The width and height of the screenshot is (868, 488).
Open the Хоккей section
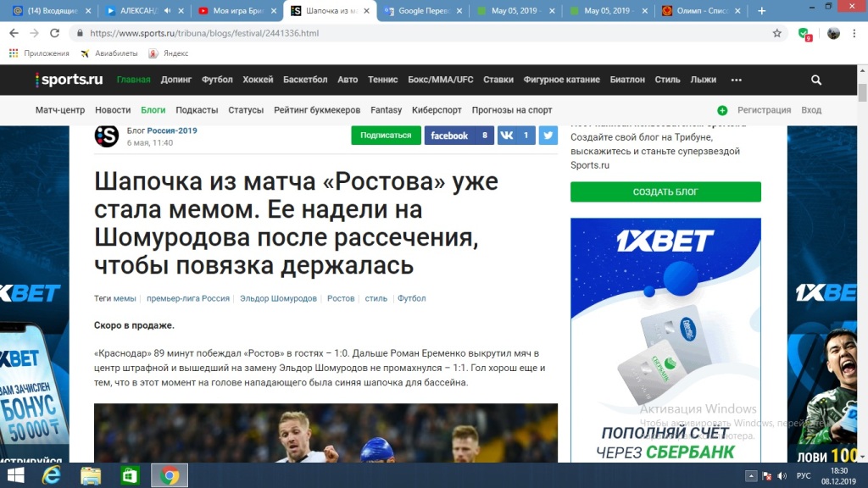click(x=258, y=80)
